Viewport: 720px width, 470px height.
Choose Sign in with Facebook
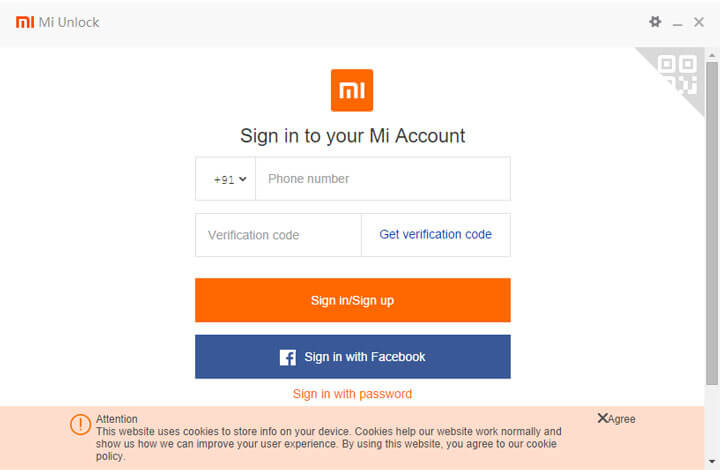pos(353,357)
